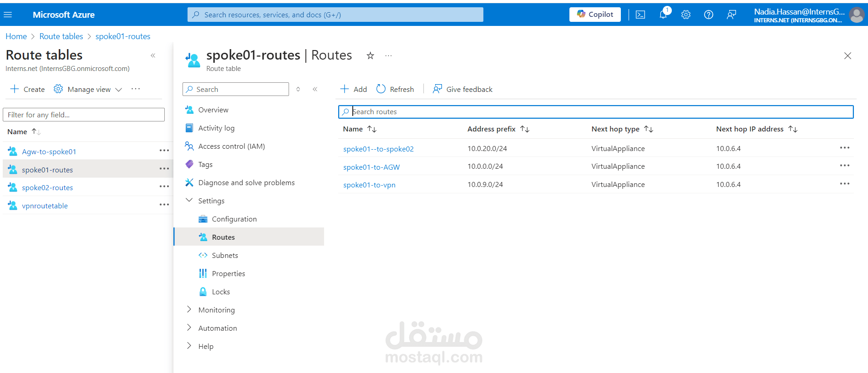Open more options beside the favorite star
This screenshot has height=373, width=868.
click(388, 55)
